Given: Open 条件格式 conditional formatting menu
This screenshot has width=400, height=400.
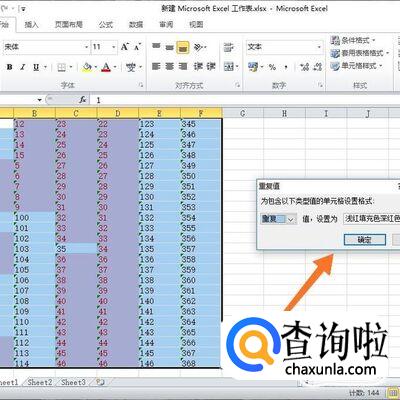Looking at the screenshot, I should [353, 41].
